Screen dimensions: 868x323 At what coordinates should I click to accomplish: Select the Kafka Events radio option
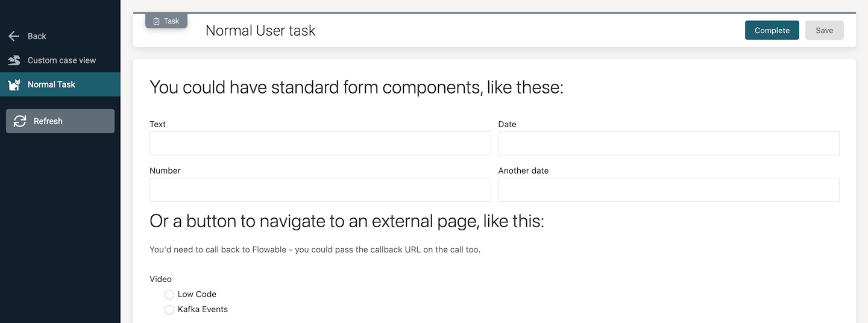point(169,310)
